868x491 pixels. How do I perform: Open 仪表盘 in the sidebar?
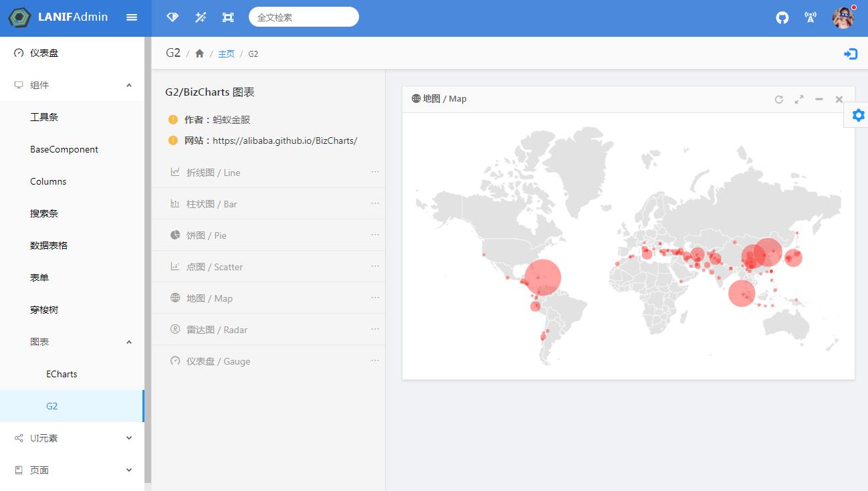[72, 53]
